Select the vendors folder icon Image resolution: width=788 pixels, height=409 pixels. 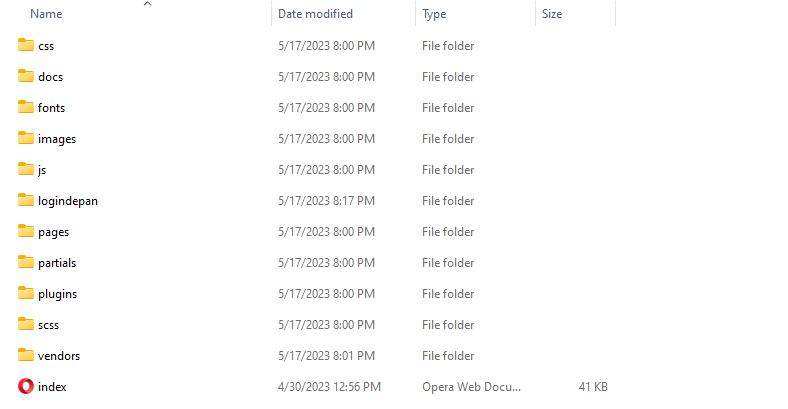[26, 355]
